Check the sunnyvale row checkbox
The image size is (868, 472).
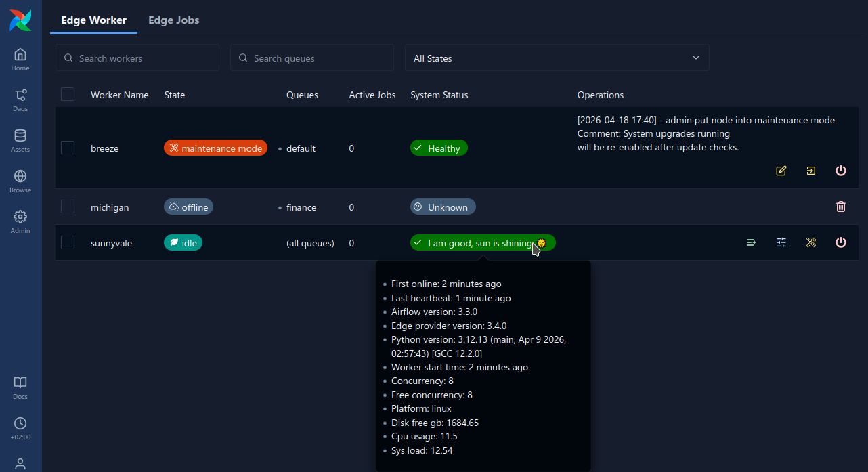click(68, 242)
